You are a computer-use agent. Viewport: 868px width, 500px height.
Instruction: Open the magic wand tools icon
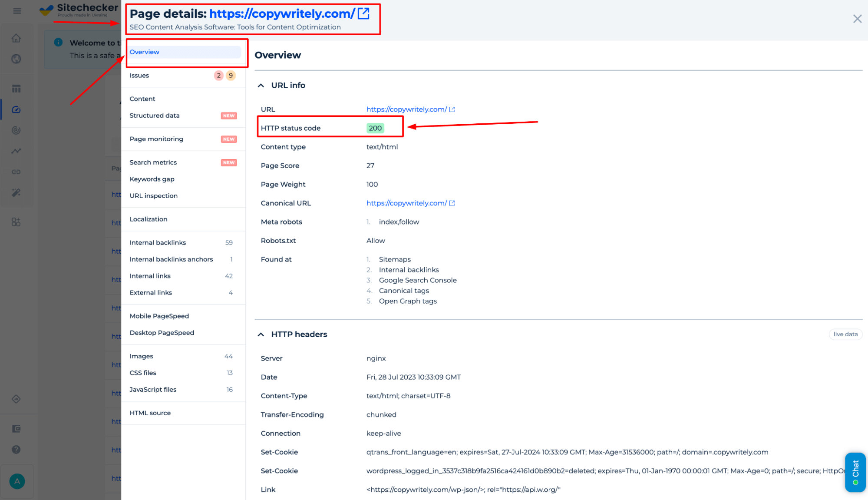(16, 192)
